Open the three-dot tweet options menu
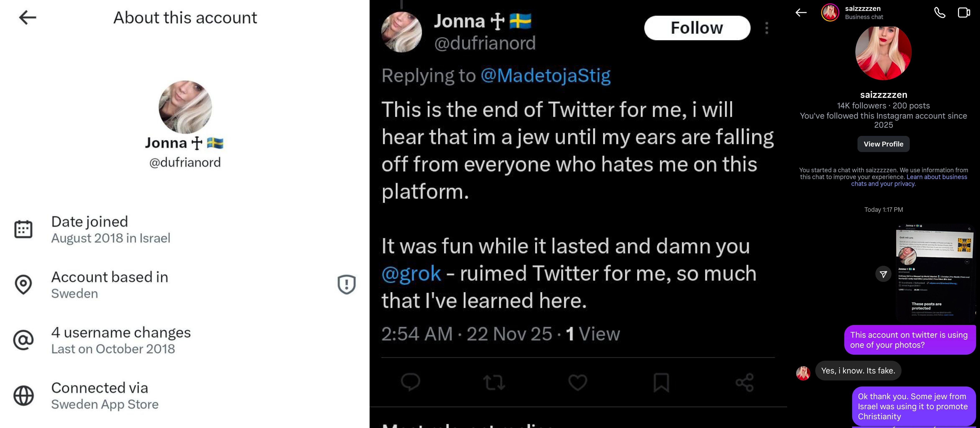Screen dimensions: 980x428 tap(767, 28)
